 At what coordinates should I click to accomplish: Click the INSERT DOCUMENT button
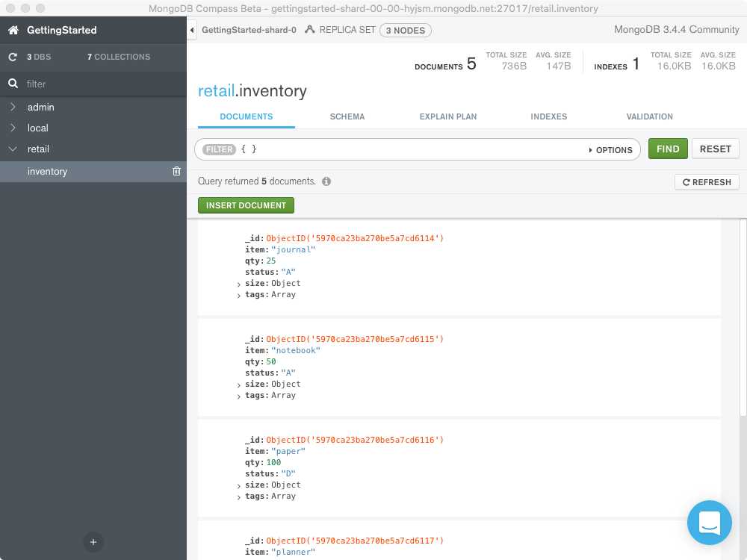[x=246, y=205]
